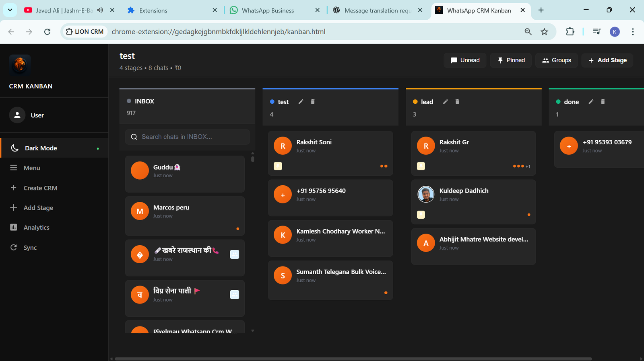Toggle Pinned chats filter

pyautogui.click(x=511, y=60)
